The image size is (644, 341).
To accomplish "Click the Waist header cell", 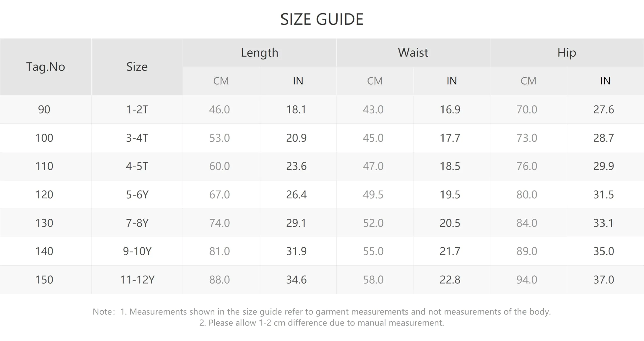I will tap(413, 53).
